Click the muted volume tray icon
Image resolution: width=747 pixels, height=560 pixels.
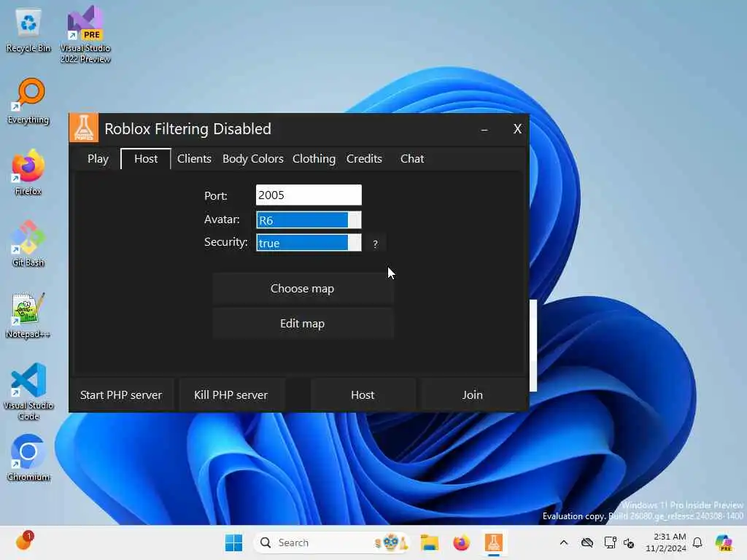[629, 542]
